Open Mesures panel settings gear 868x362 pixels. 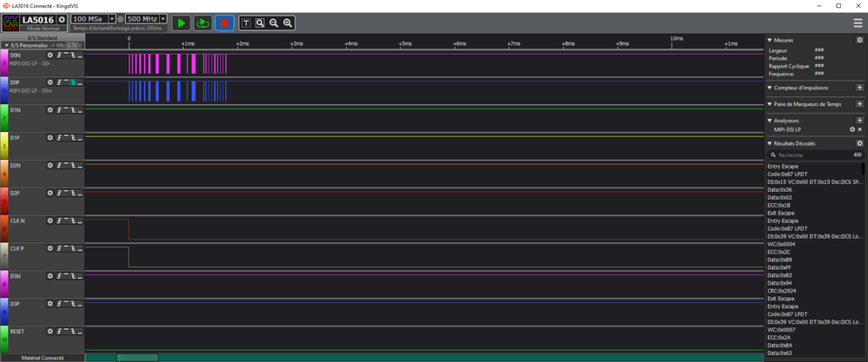tap(859, 40)
